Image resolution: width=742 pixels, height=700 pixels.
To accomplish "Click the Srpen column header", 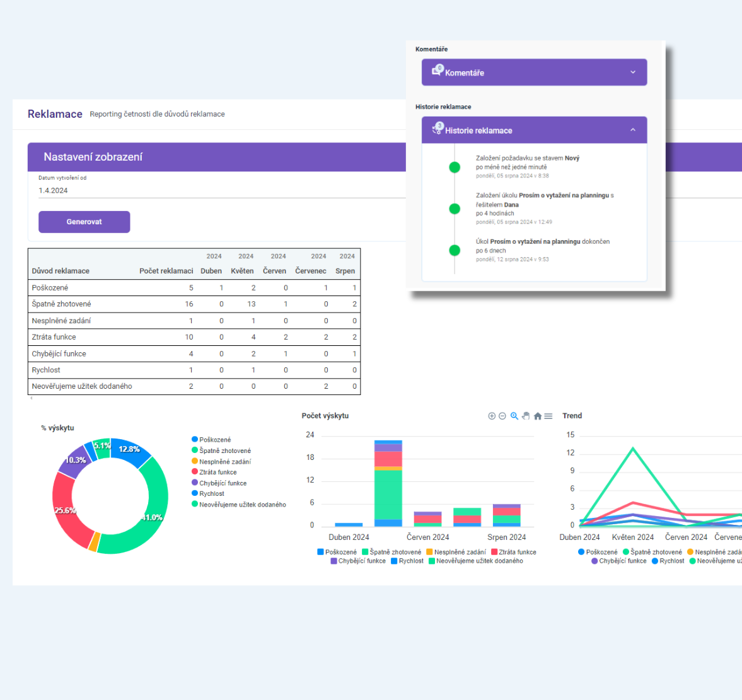I will pos(345,271).
